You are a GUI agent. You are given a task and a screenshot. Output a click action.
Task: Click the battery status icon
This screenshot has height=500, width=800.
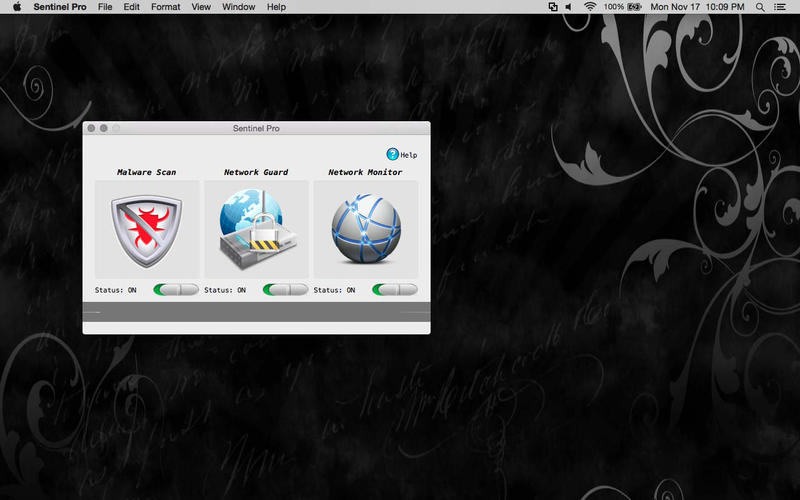[x=634, y=7]
